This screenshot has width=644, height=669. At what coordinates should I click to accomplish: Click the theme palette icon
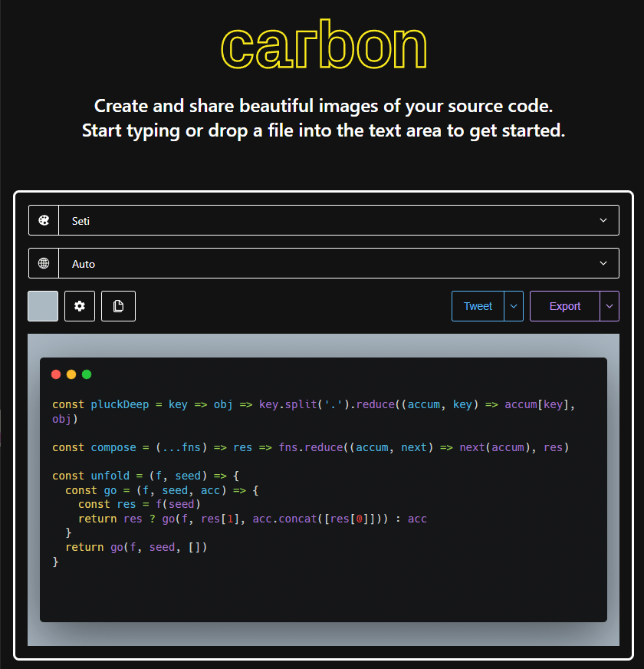click(x=44, y=220)
